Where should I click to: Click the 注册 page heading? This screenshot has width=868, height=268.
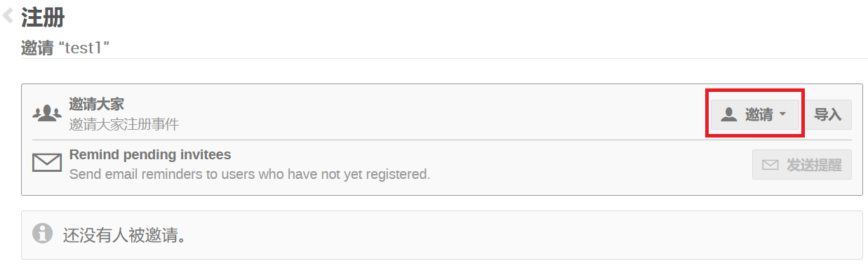(43, 16)
